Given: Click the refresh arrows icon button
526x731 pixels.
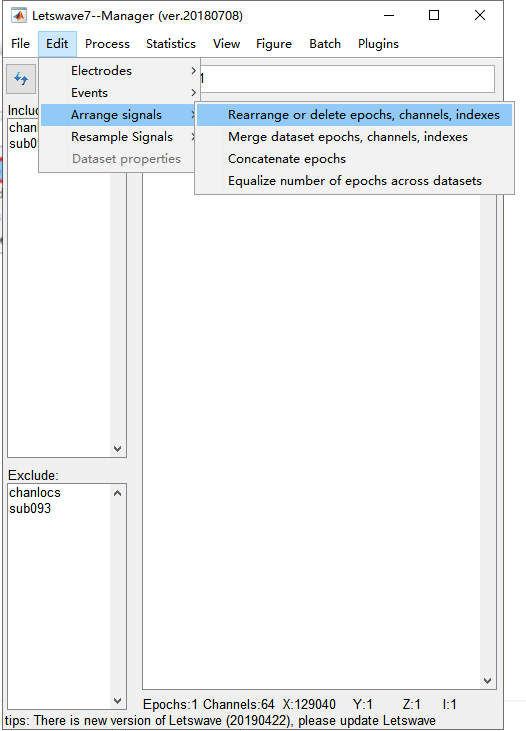Looking at the screenshot, I should pyautogui.click(x=21, y=79).
